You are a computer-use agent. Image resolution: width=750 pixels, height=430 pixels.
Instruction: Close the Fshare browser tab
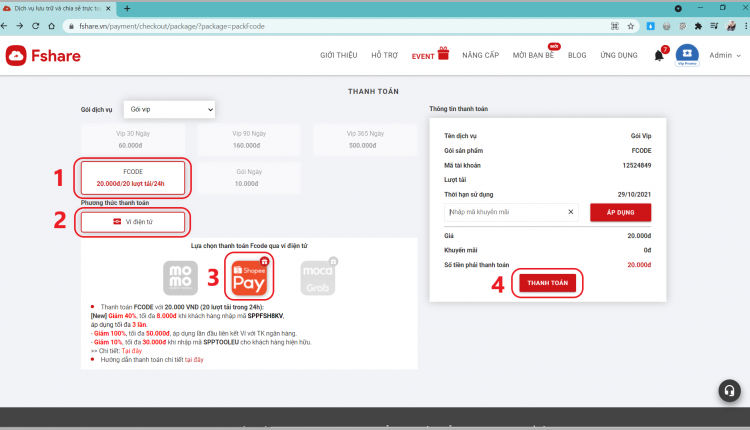pos(108,8)
